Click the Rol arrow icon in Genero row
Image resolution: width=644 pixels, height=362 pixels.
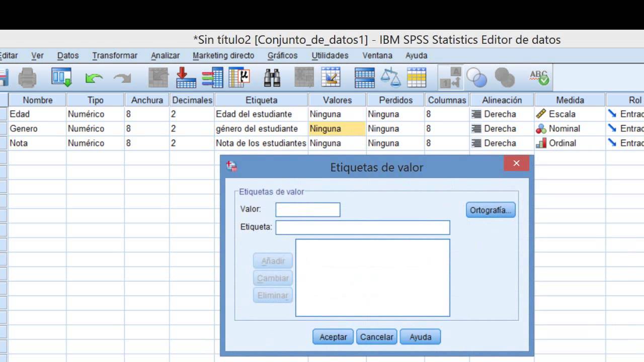612,129
